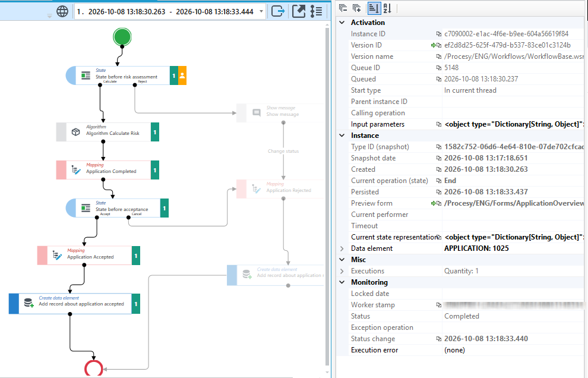This screenshot has height=378, width=588.
Task: Expand the Executions row
Action: click(342, 271)
